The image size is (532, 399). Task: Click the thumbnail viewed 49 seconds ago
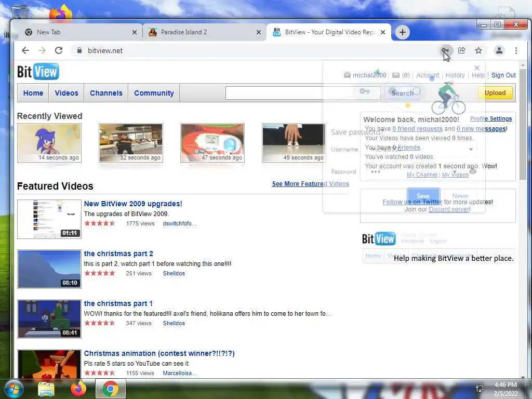[x=294, y=143]
